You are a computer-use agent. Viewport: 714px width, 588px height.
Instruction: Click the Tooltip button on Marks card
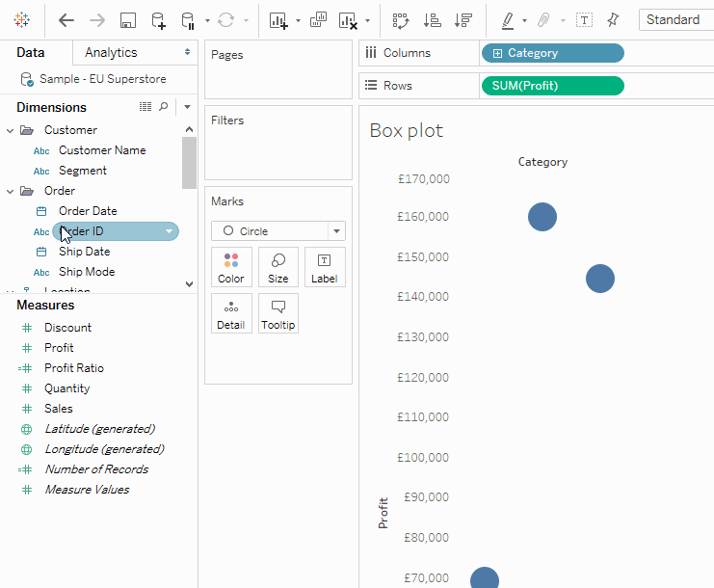278,313
